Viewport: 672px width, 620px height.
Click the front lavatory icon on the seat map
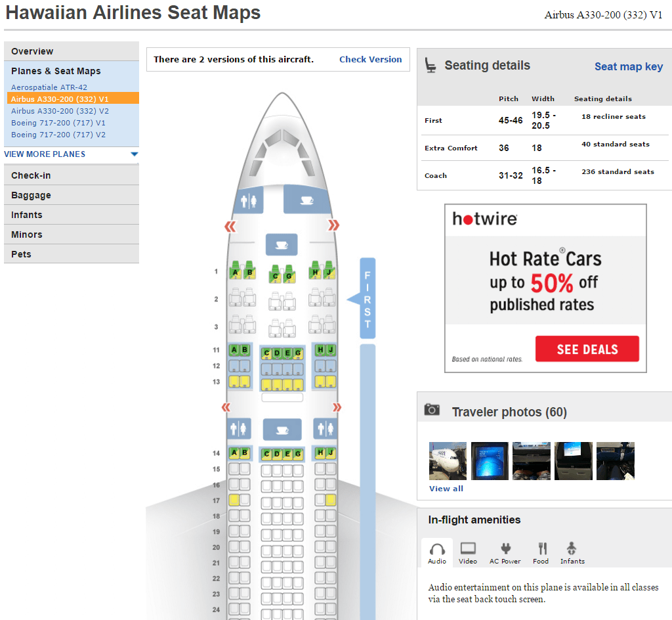(x=250, y=200)
